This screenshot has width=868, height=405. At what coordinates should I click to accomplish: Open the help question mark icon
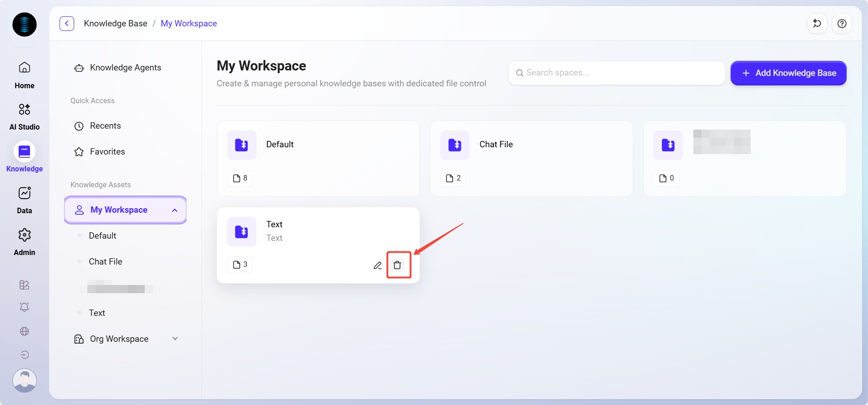tap(842, 24)
